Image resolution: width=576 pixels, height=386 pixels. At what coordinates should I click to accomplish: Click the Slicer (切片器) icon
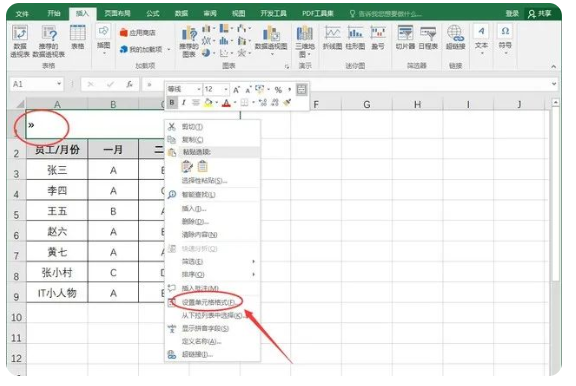pyautogui.click(x=405, y=37)
